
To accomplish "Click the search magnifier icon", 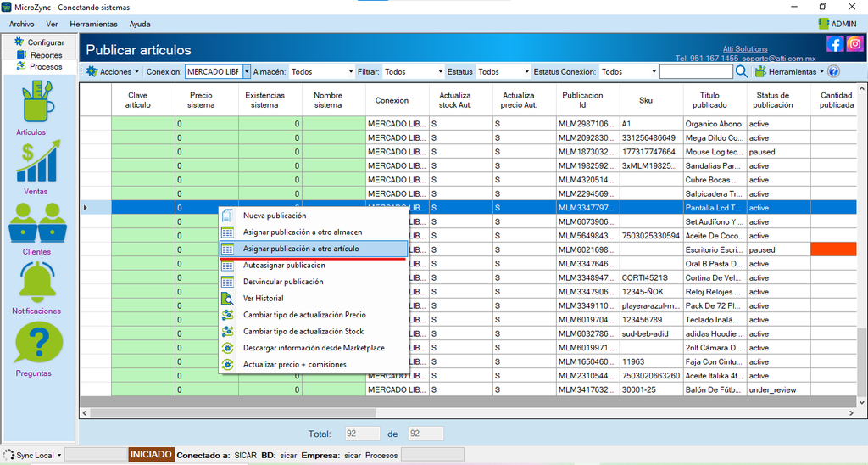I will [742, 71].
